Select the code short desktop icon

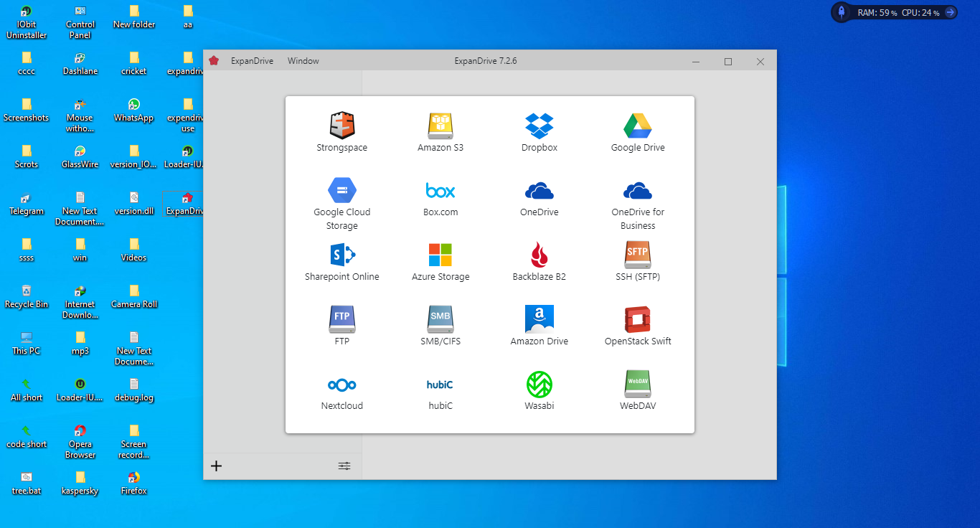(27, 436)
